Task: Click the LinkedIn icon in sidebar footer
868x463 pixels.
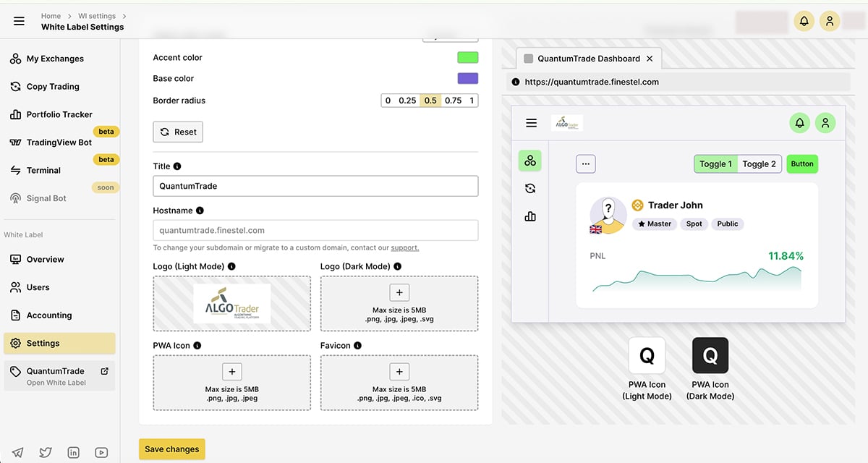Action: click(x=73, y=452)
